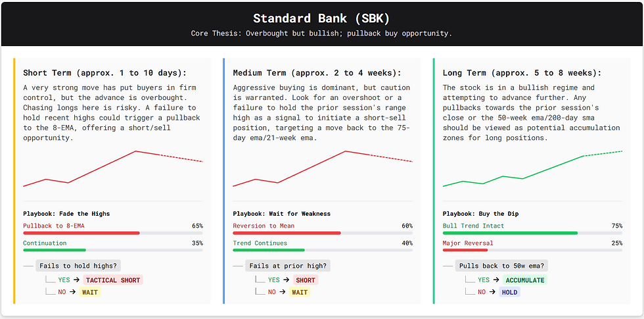The height and width of the screenshot is (319, 644).
Task: Click NO branch under Fails at prior high
Action: [x=271, y=292]
